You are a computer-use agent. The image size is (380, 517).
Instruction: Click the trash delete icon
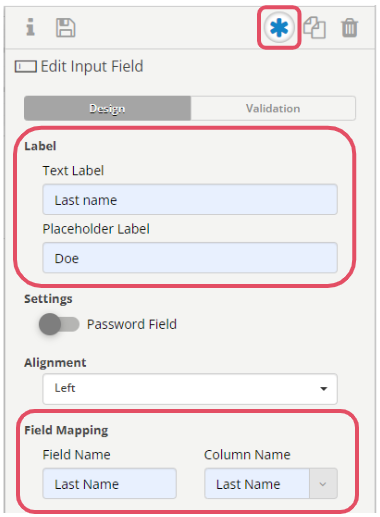(x=350, y=28)
